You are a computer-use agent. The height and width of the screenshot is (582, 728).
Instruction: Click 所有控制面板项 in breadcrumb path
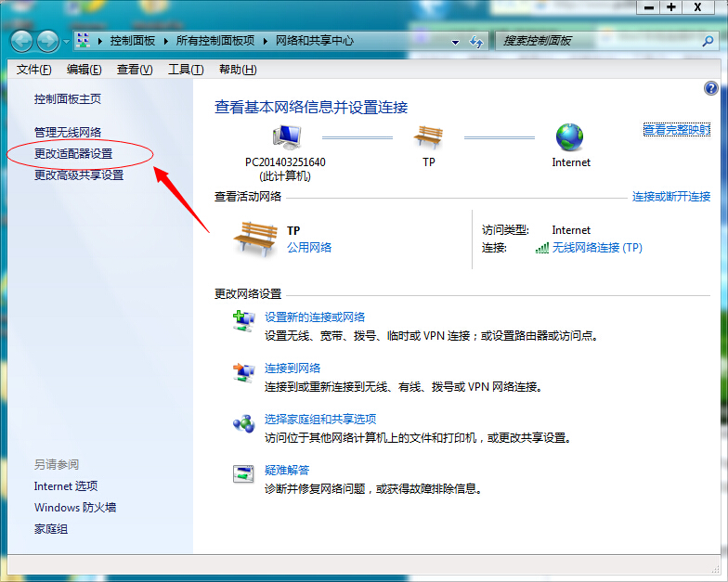coord(214,41)
